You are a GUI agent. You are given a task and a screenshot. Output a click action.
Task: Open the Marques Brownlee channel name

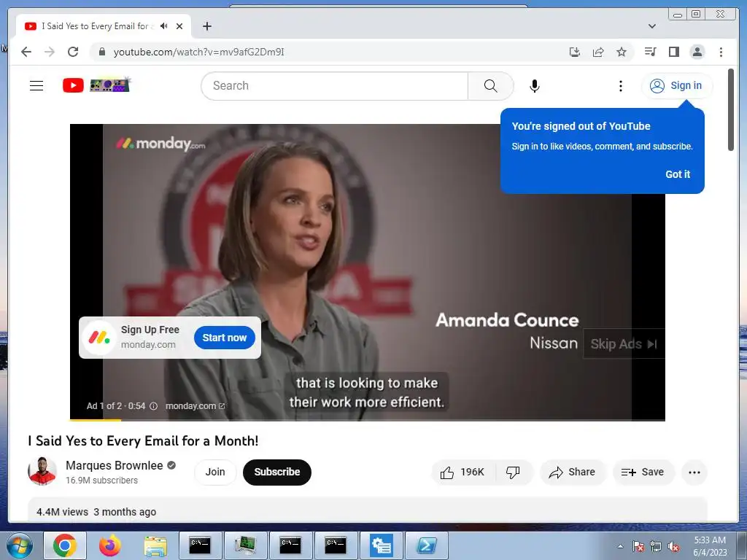click(115, 465)
